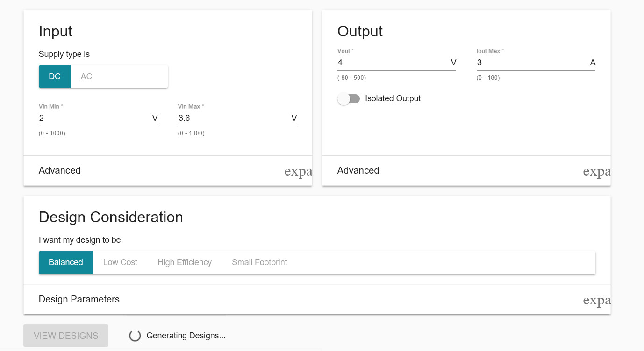Click the Generating Designs loading spinner
Image resolution: width=644 pixels, height=351 pixels.
(x=135, y=336)
